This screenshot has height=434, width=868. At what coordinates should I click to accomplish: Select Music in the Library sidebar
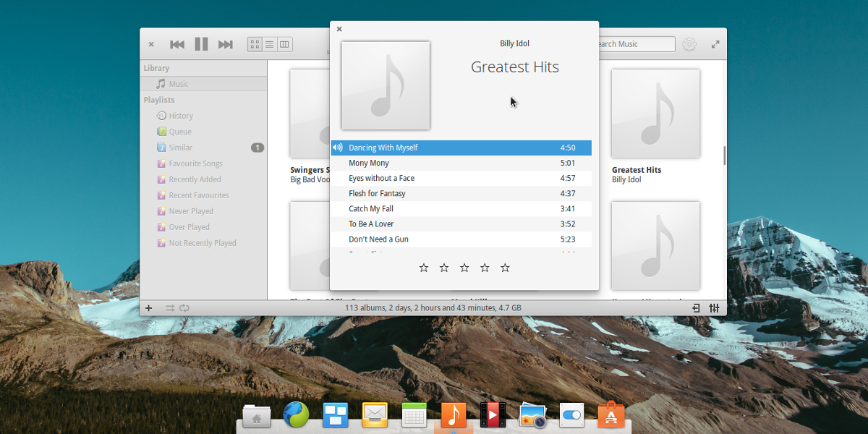coord(203,84)
